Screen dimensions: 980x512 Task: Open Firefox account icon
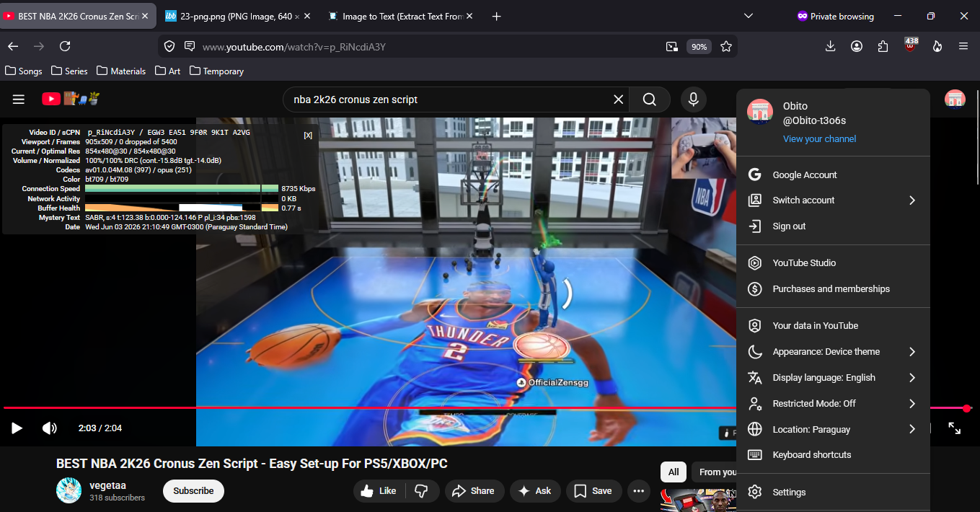click(857, 46)
